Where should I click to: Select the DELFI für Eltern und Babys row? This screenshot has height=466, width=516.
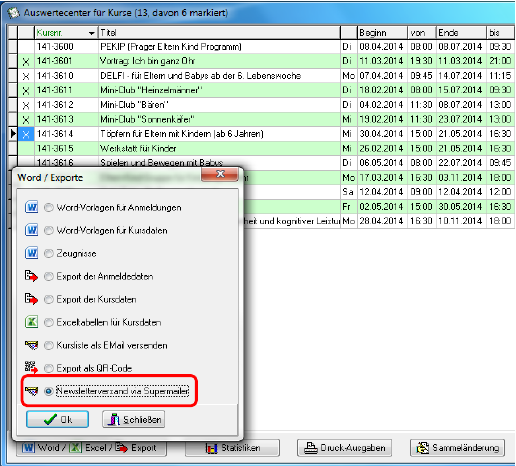pyautogui.click(x=261, y=76)
